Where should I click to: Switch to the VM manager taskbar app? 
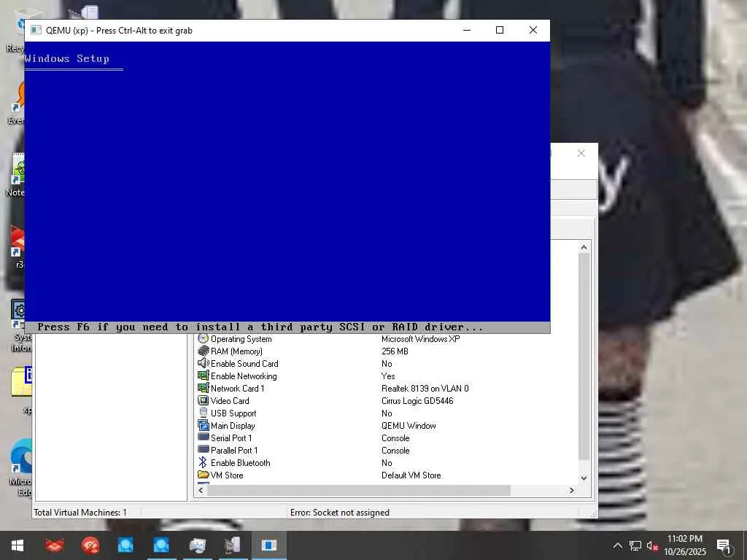coord(233,545)
